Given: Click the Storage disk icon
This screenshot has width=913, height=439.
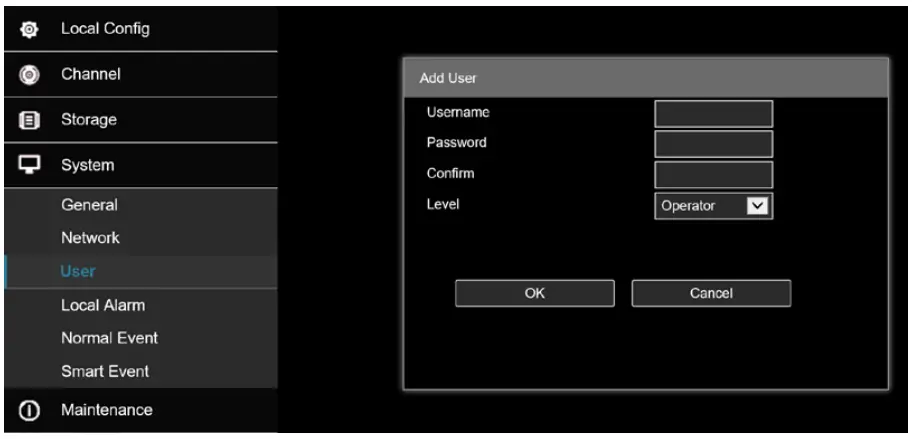Looking at the screenshot, I should 29,120.
